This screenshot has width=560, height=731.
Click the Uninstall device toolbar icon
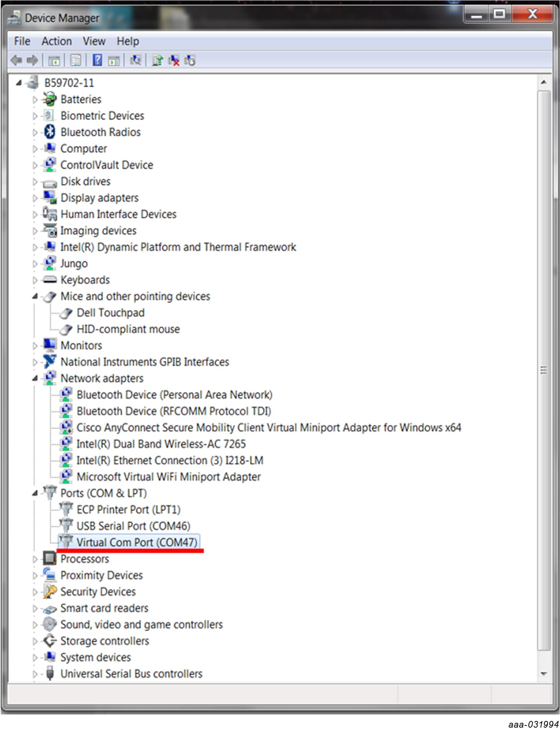[173, 60]
